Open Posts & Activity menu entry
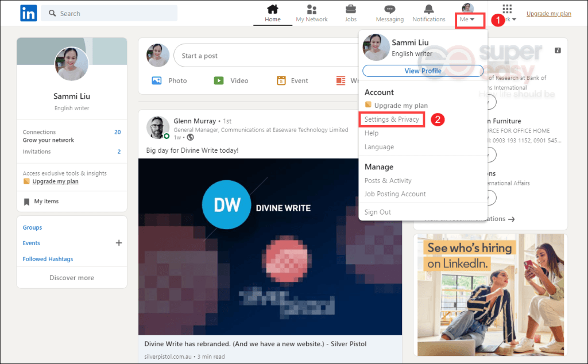This screenshot has height=364, width=588. 388,181
